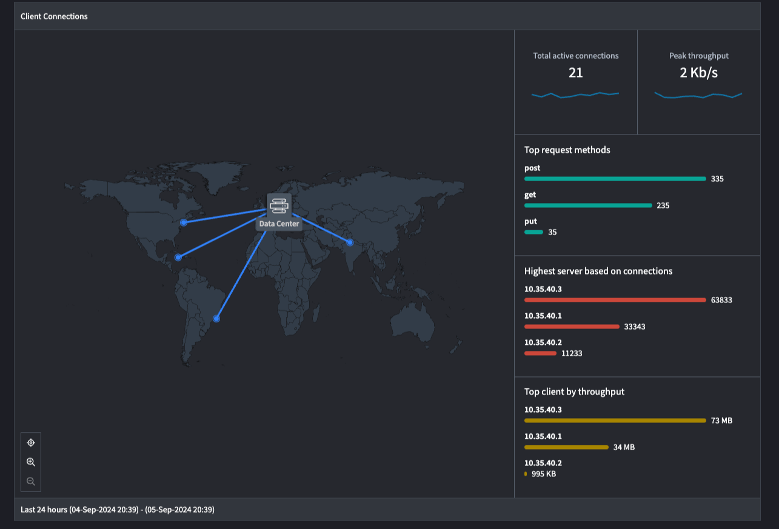Image resolution: width=780 pixels, height=530 pixels.
Task: Click the Top request methods heading
Action: [x=567, y=150]
